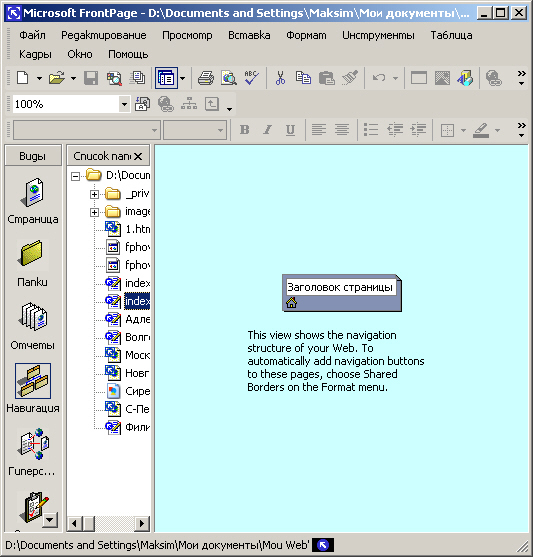Run the ABC spelling check icon
Image resolution: width=533 pixels, height=557 pixels.
[252, 78]
